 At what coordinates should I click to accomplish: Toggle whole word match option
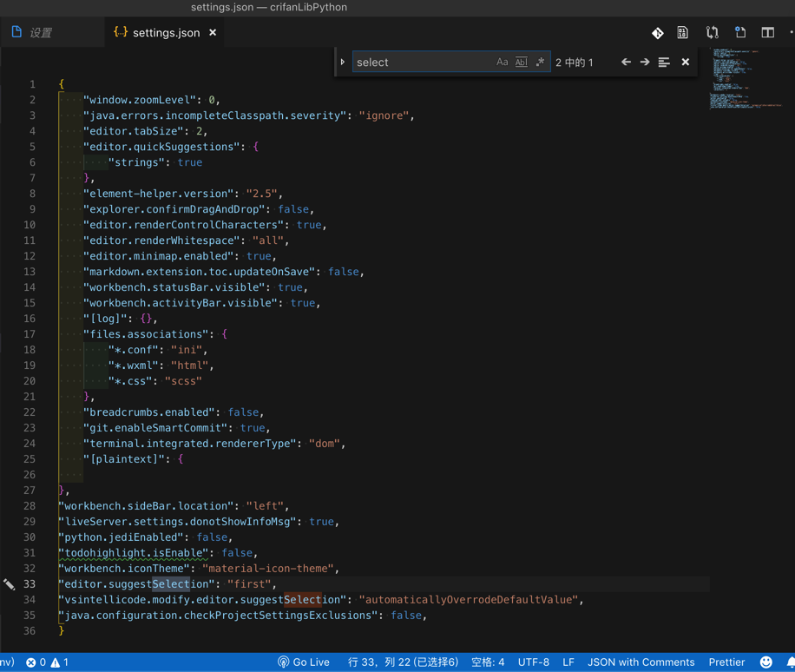click(x=521, y=63)
